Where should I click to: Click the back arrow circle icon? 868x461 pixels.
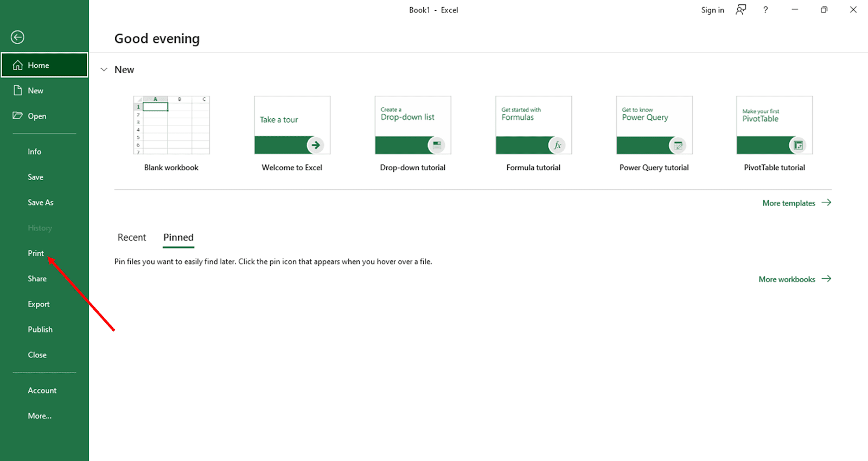point(17,37)
